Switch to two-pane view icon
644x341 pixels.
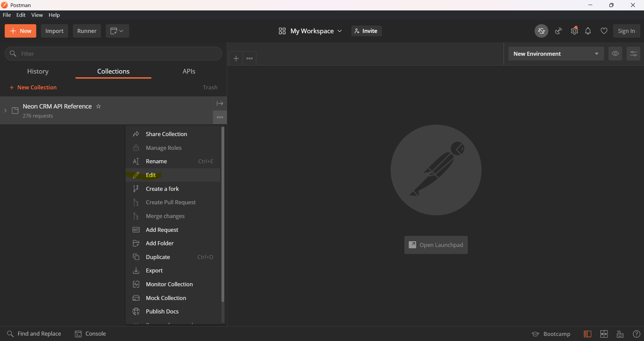coord(604,334)
